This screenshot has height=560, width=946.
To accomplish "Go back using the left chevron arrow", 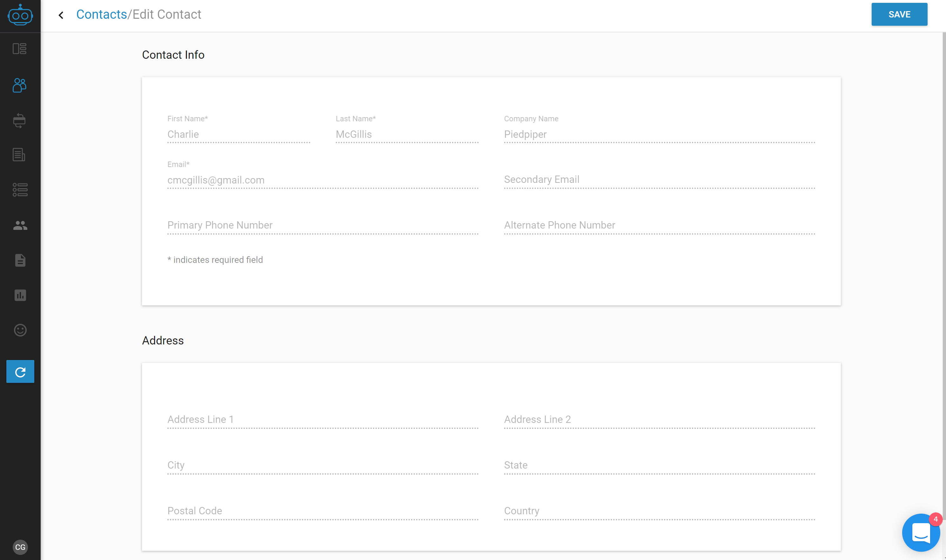I will coord(61,15).
